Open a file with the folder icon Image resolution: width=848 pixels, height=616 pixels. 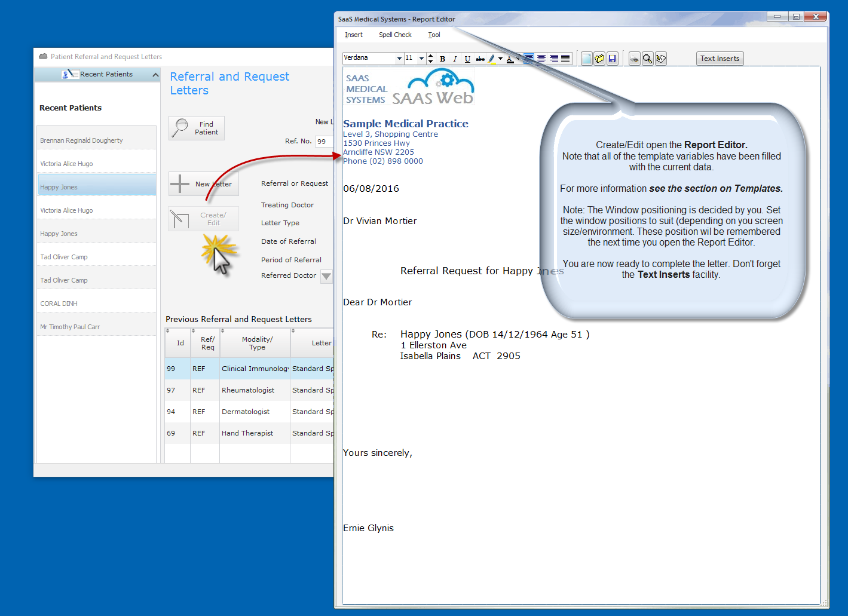point(599,59)
